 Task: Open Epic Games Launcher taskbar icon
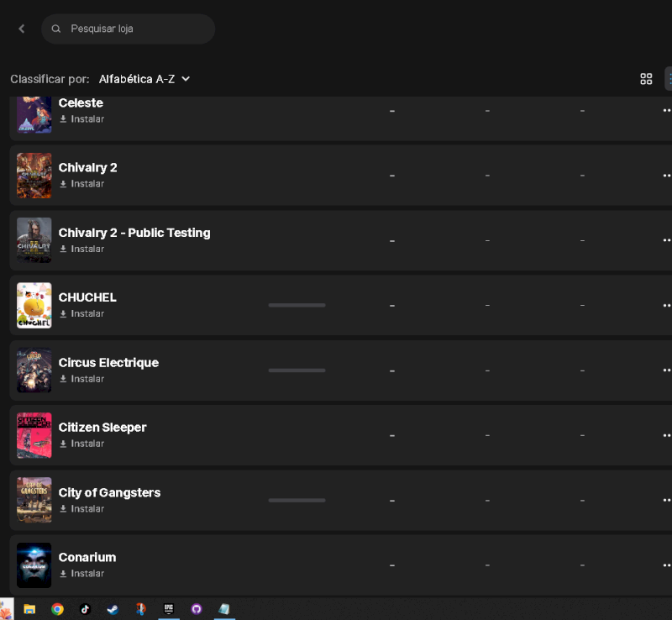coord(169,609)
